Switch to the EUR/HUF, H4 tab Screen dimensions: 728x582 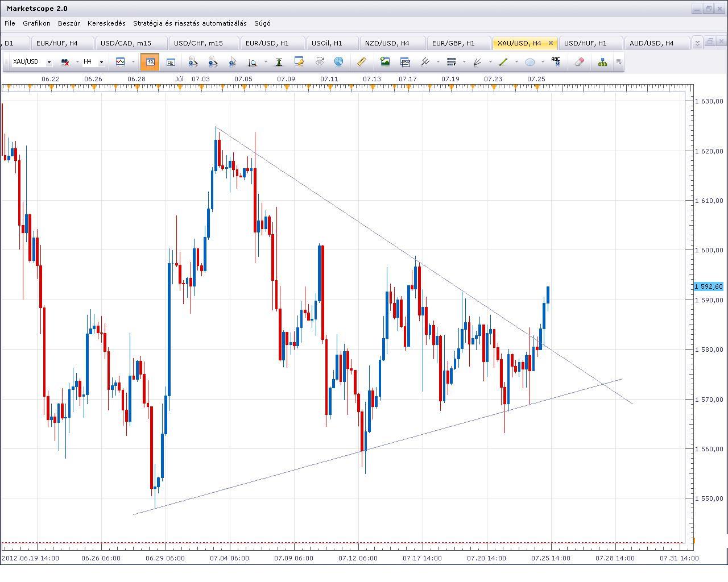61,43
